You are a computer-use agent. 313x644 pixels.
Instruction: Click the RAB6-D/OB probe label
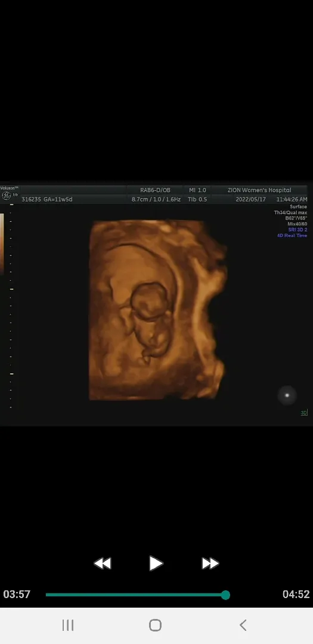tap(155, 190)
